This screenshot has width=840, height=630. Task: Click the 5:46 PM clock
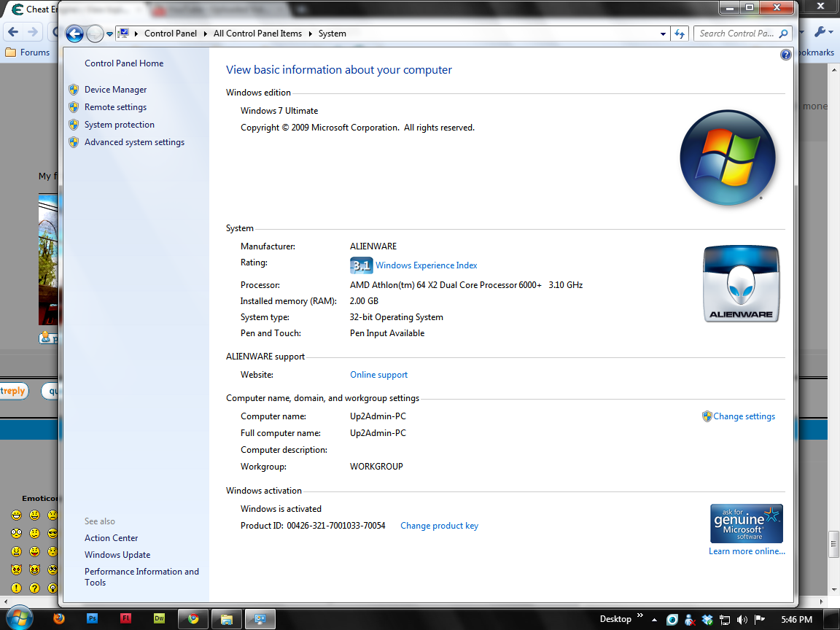796,619
